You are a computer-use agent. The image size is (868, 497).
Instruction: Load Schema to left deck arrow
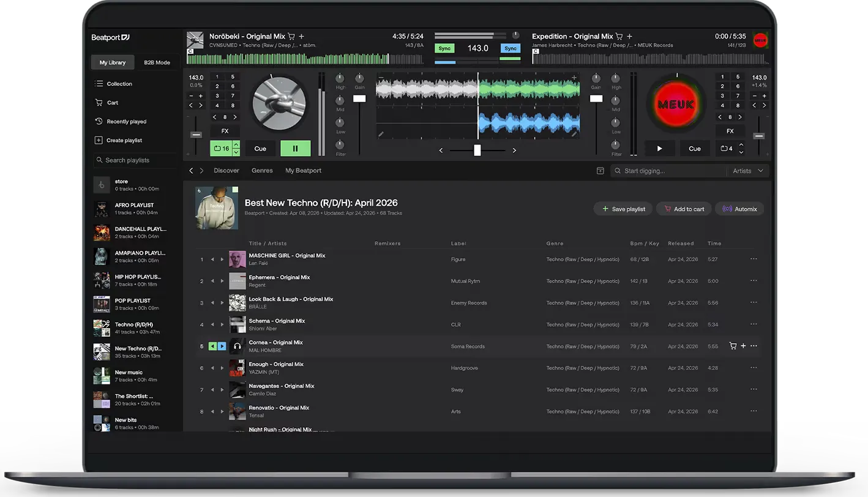212,324
